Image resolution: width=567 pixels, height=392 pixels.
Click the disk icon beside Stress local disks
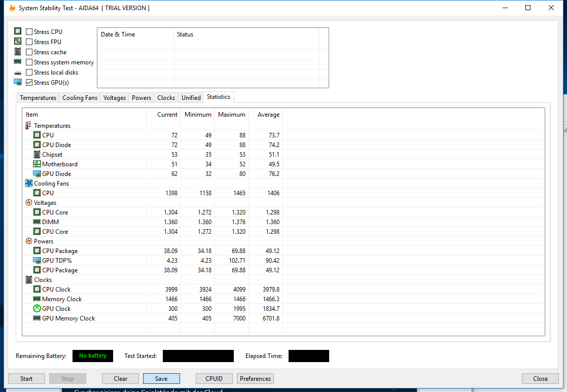pos(18,73)
